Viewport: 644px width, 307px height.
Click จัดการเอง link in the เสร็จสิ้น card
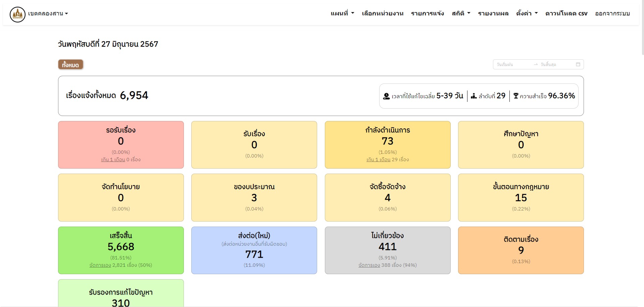(x=100, y=265)
